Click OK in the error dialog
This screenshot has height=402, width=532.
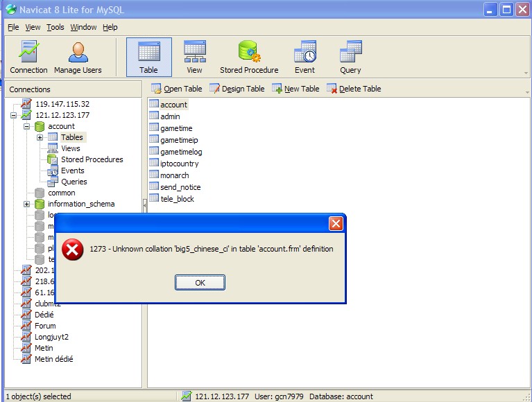pos(200,283)
